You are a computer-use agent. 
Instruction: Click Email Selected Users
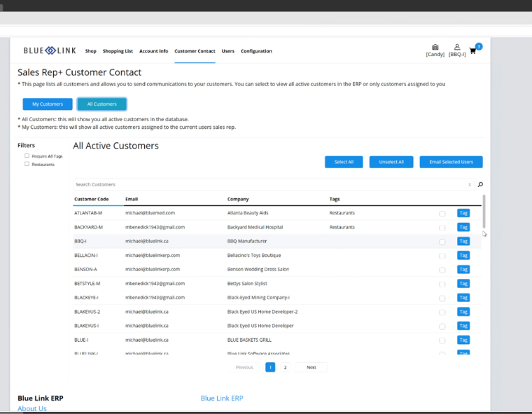click(x=451, y=162)
